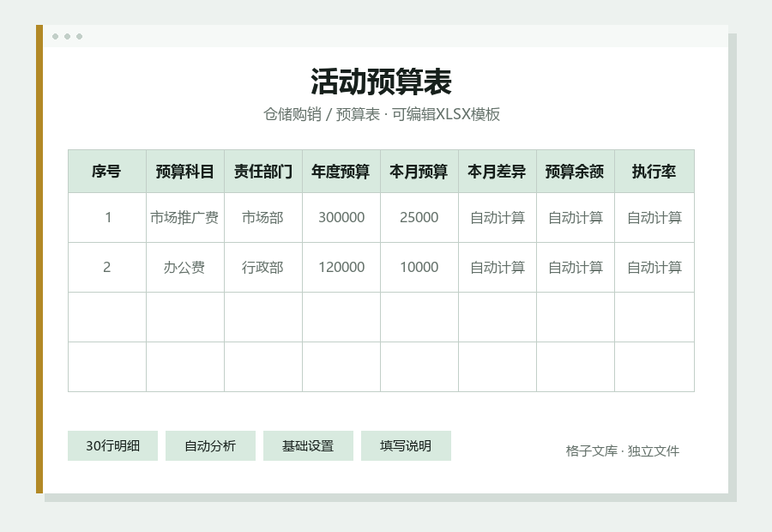The width and height of the screenshot is (772, 532).
Task: Select the 本月预算 column header
Action: coord(419,172)
